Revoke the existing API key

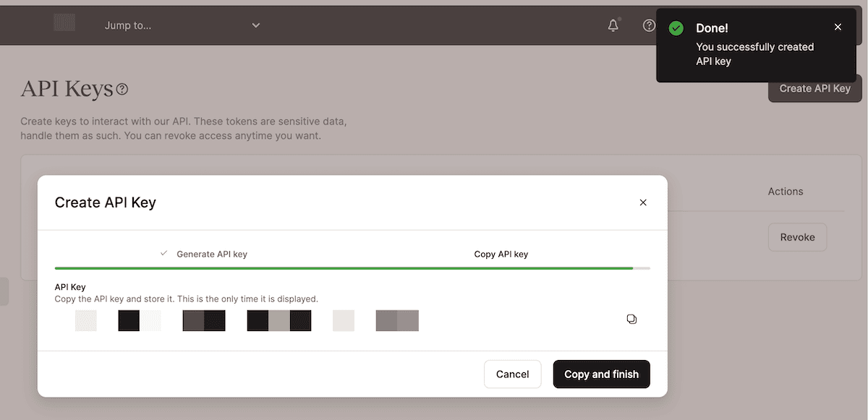[797, 237]
